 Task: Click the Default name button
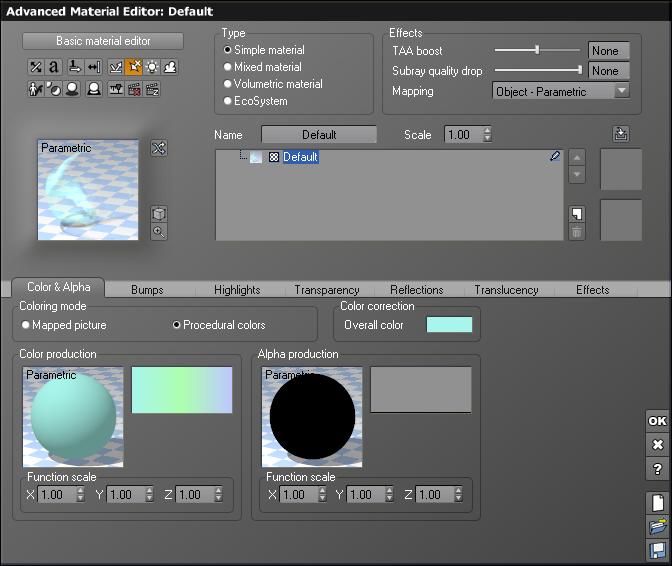click(319, 135)
